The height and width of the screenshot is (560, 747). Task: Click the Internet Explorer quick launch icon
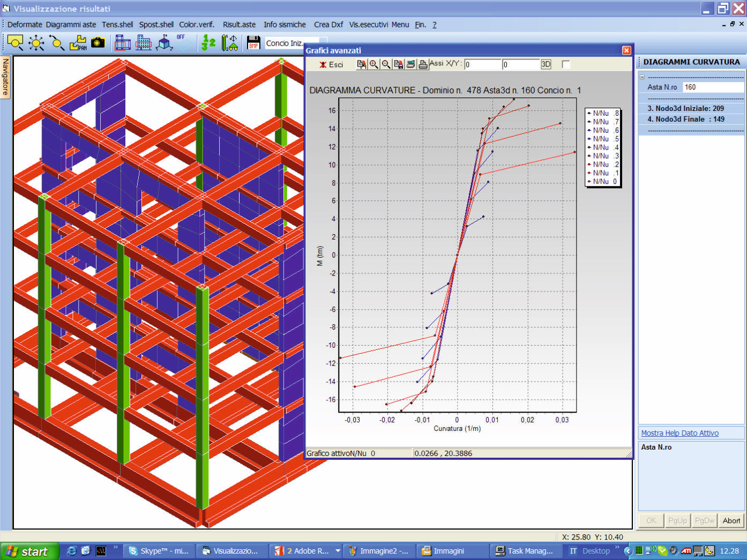[x=71, y=551]
